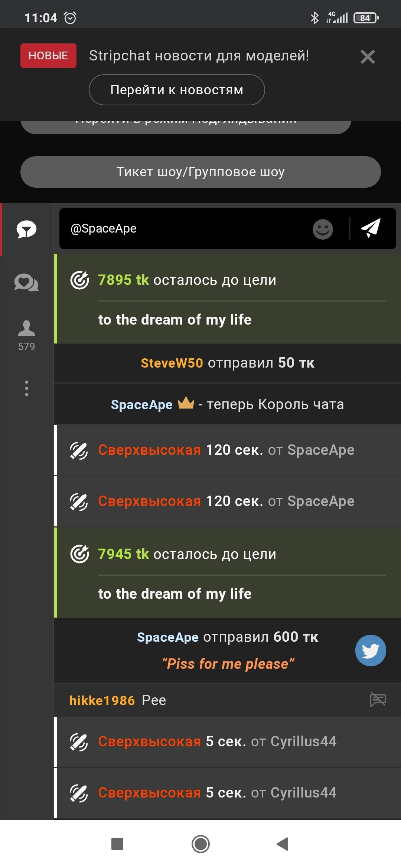Viewport: 401px width, 868px height.
Task: Open private messages tab icon
Action: (26, 283)
